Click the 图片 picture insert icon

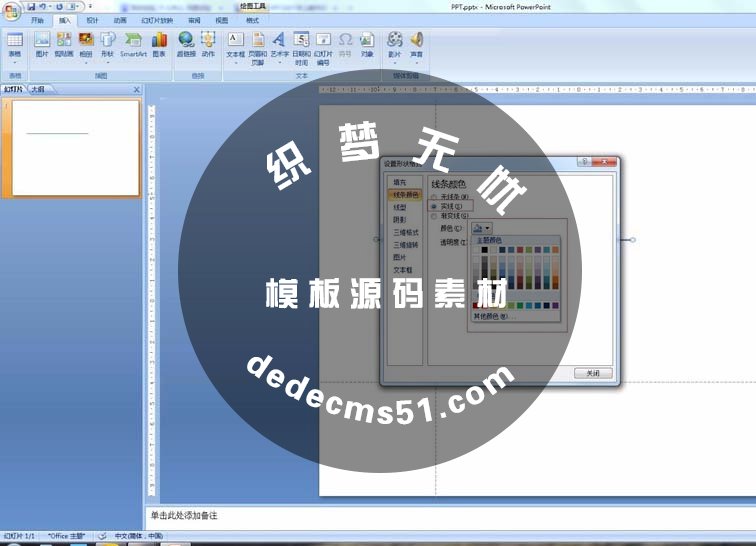click(x=42, y=43)
